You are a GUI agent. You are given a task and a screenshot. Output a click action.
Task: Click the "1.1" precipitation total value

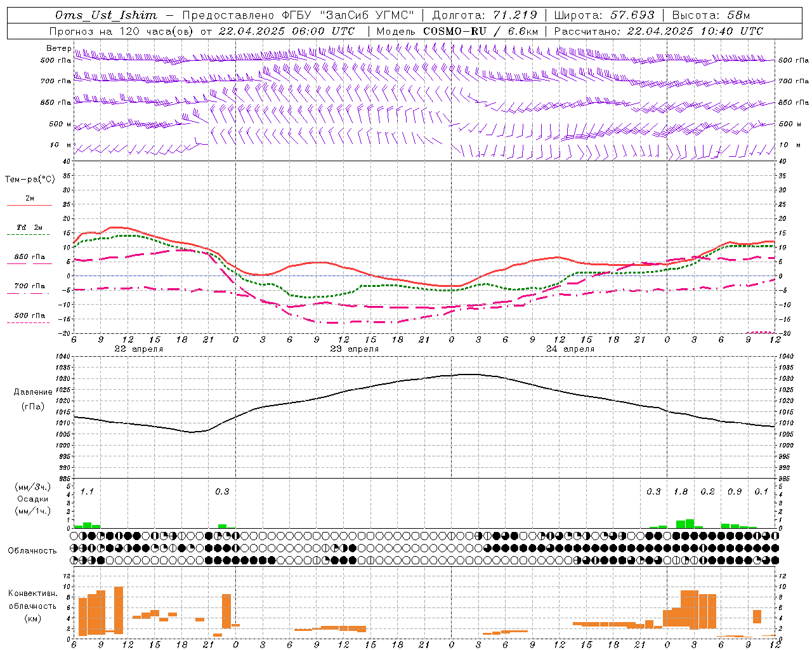click(x=87, y=491)
